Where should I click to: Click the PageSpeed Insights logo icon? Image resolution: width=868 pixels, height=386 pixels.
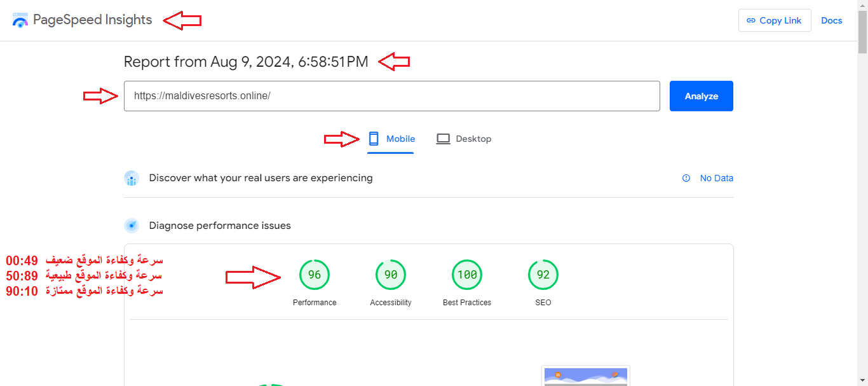pyautogui.click(x=20, y=20)
